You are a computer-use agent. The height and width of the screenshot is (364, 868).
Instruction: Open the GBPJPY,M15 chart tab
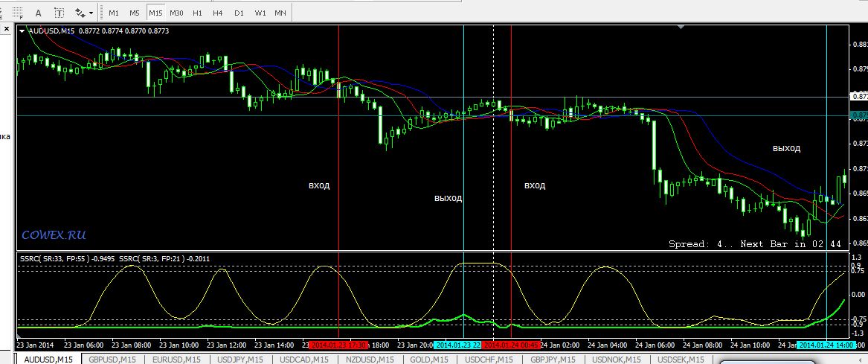553,360
